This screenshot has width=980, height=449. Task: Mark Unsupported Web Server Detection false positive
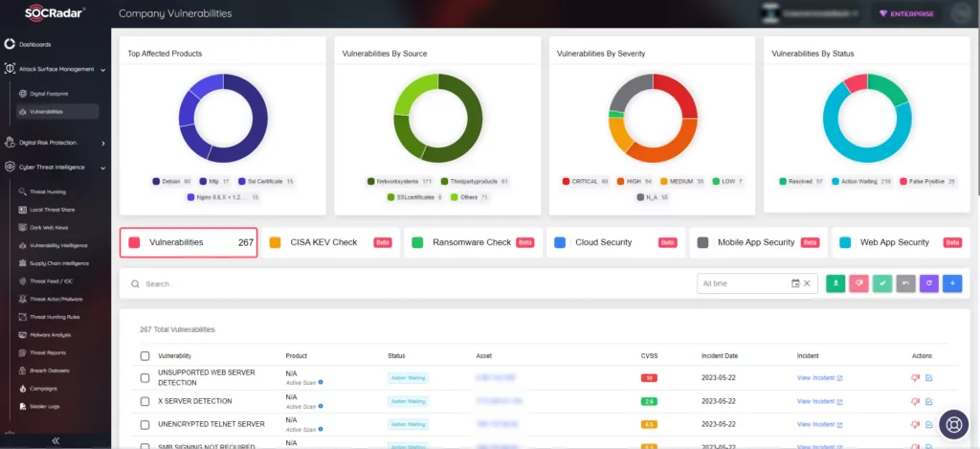tap(915, 378)
